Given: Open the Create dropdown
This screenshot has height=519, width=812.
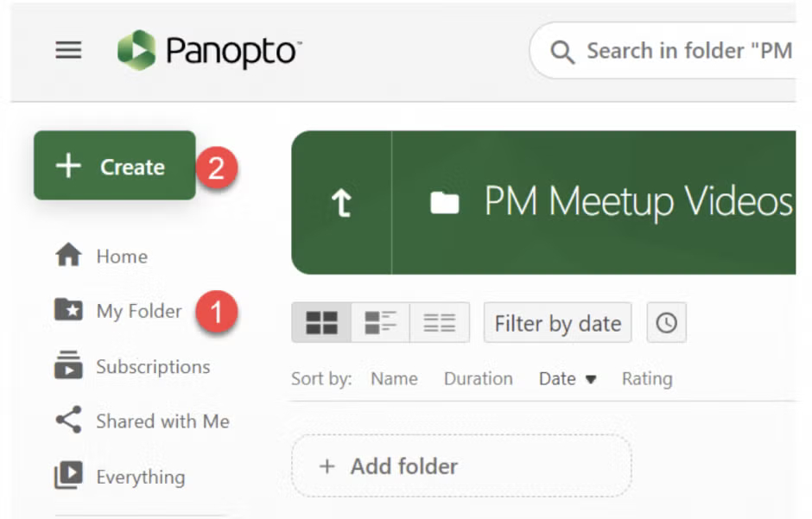Looking at the screenshot, I should (x=115, y=166).
